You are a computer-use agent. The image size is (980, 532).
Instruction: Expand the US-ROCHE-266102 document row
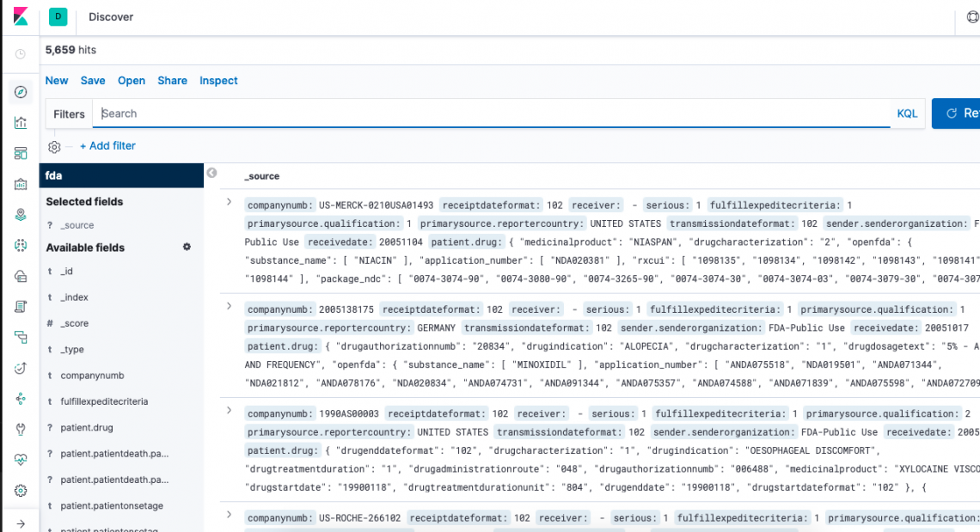click(x=229, y=515)
